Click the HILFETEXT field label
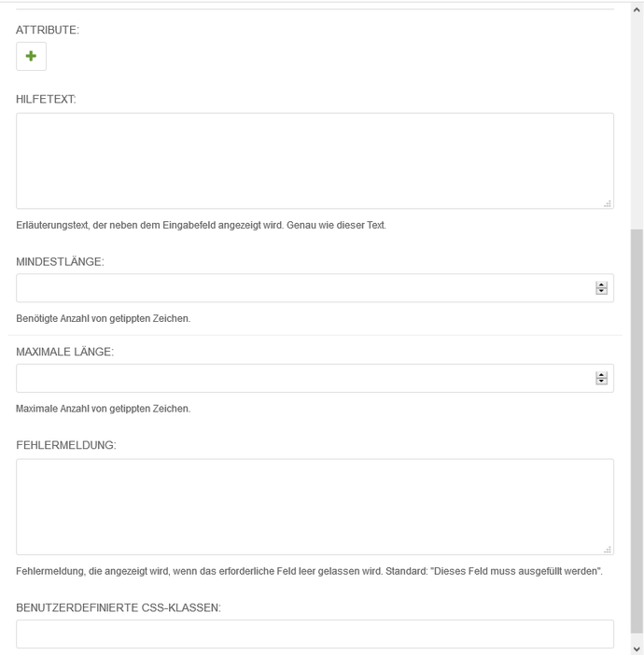The image size is (644, 655). pyautogui.click(x=46, y=99)
